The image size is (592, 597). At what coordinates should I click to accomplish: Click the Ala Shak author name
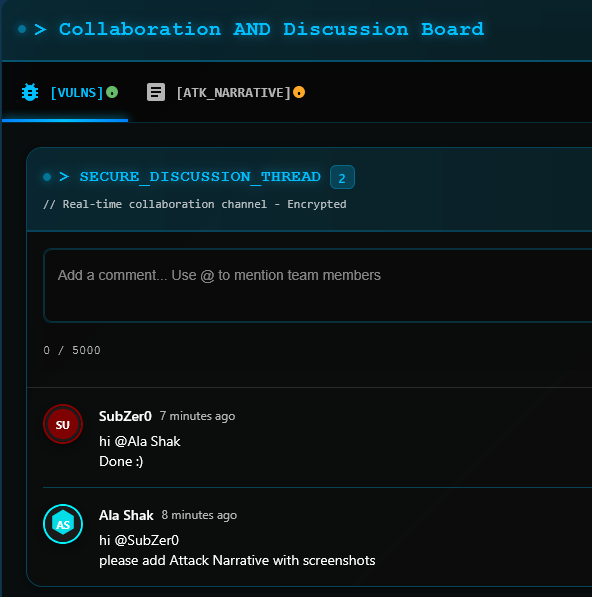(x=126, y=515)
